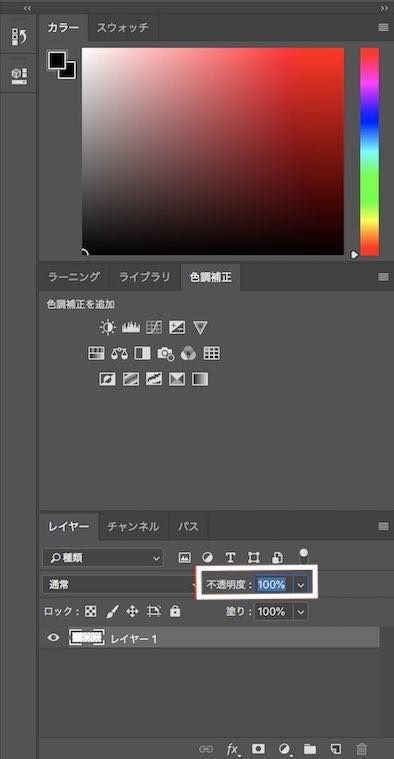Add a Vibrance adjustment
The image size is (394, 759).
200,328
